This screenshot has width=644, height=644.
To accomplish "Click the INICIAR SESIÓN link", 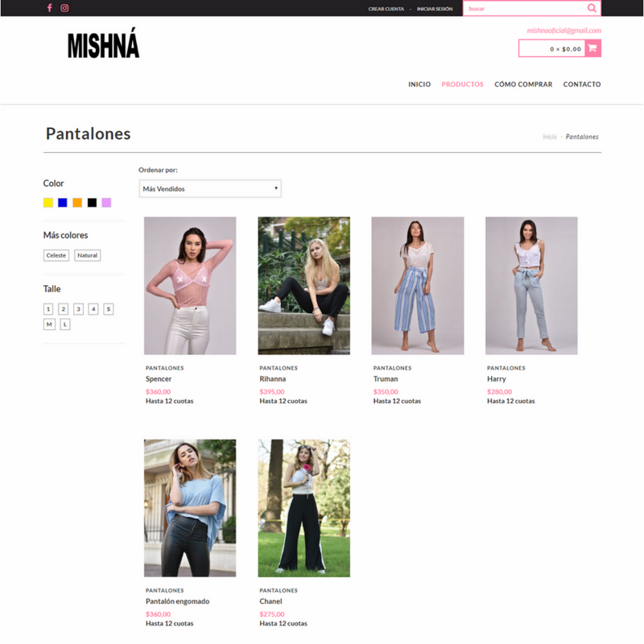I will (435, 9).
